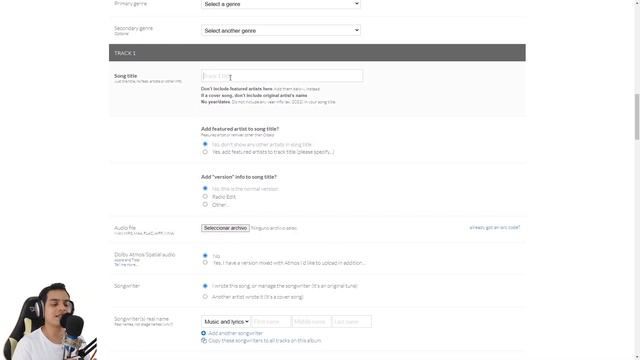Select 'Yes, I have a version mixed with Atmos'

point(205,262)
